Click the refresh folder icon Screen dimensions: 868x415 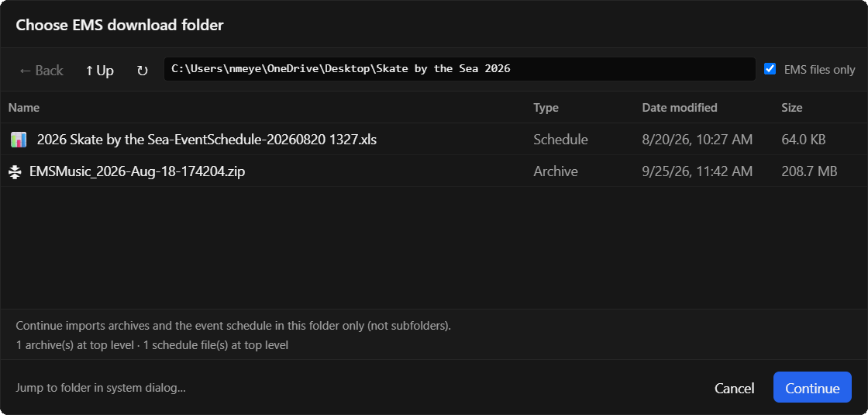(x=143, y=71)
